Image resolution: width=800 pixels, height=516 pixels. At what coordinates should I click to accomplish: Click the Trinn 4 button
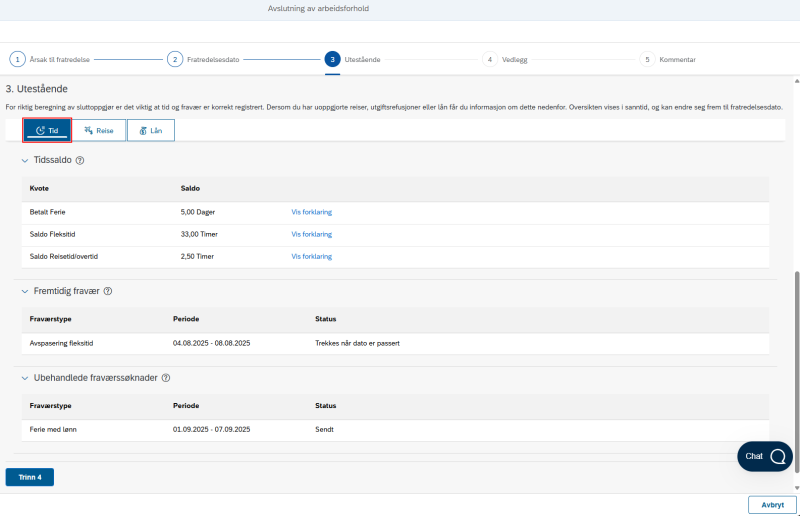pos(30,477)
